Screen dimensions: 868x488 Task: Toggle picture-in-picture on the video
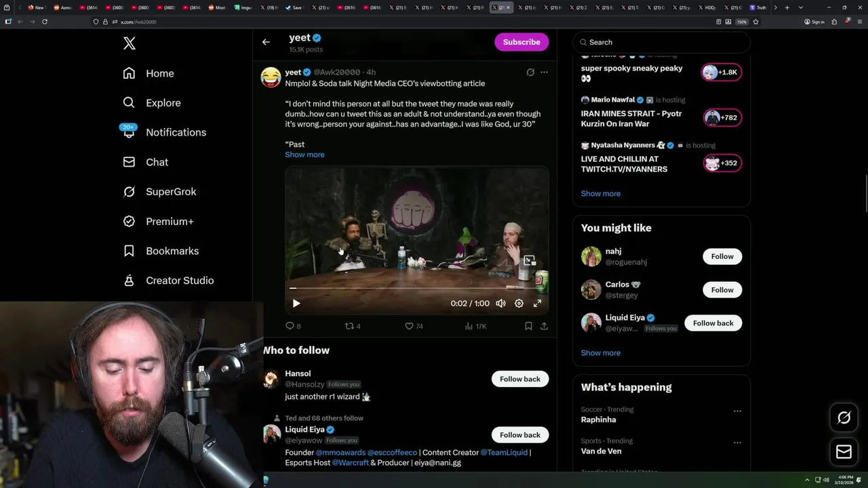[x=530, y=260]
